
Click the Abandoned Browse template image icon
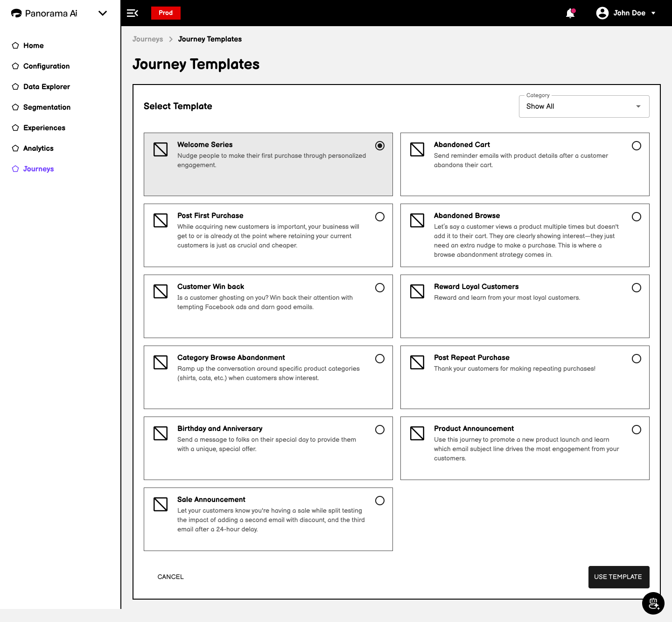coord(417,220)
